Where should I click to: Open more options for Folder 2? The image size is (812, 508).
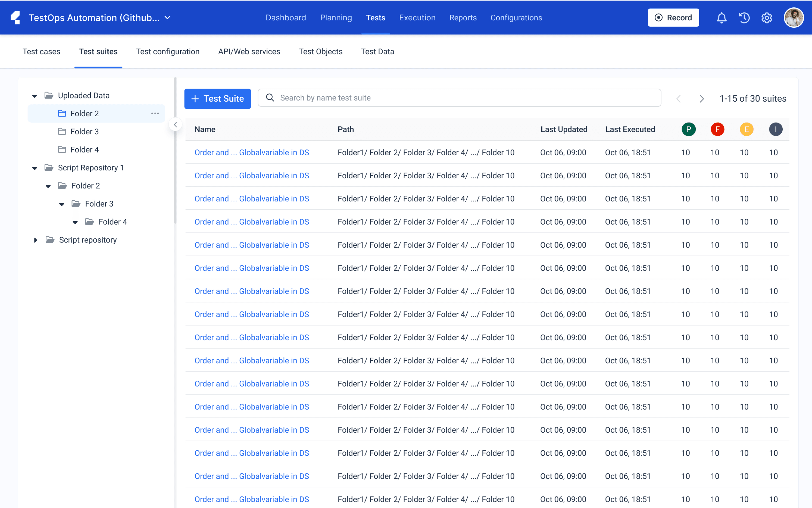click(155, 114)
